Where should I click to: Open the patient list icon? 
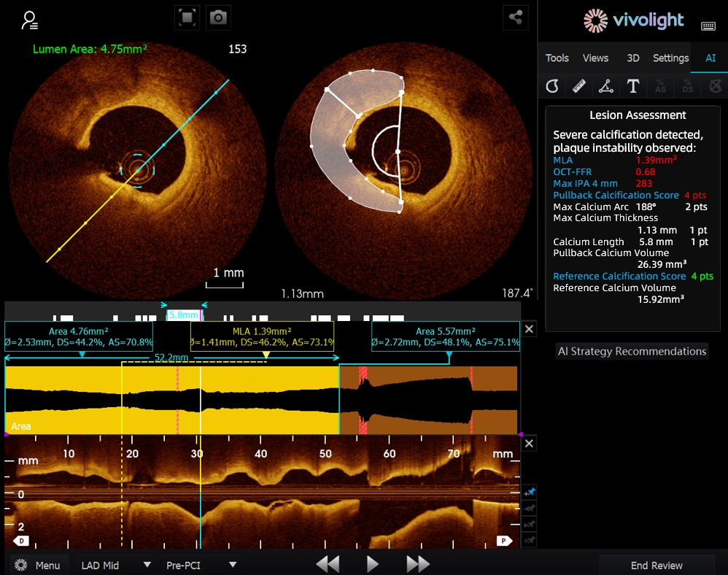30,20
